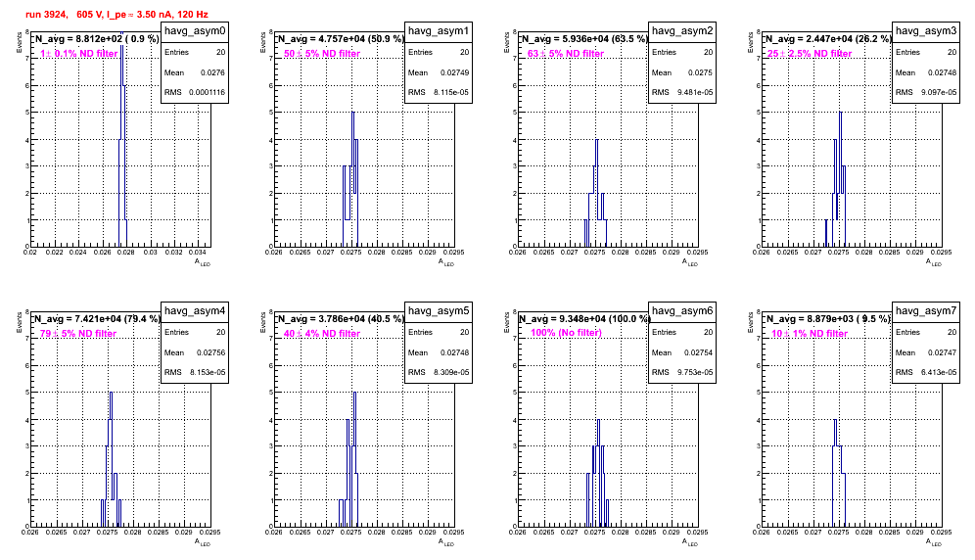Click the 50± 5% ND filter label

322,54
